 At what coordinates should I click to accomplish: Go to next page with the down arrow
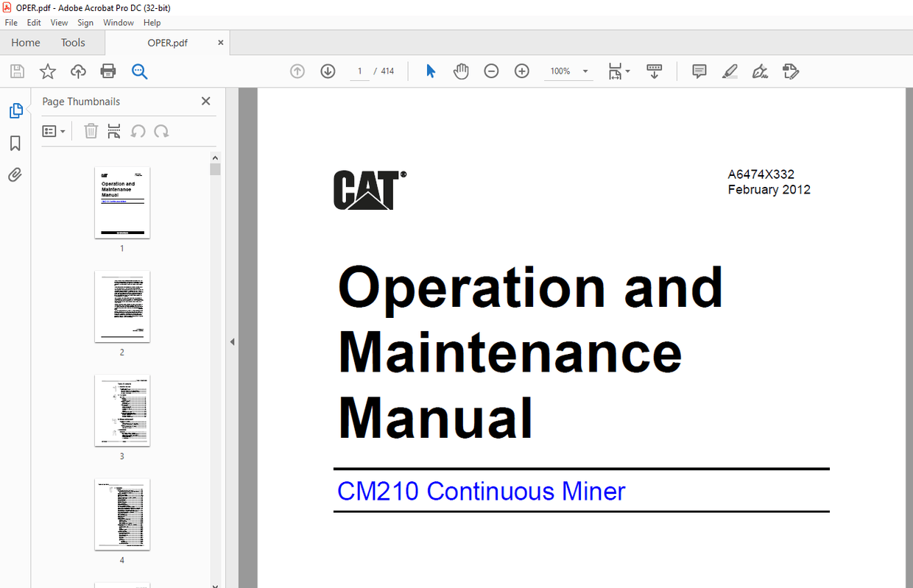[327, 71]
